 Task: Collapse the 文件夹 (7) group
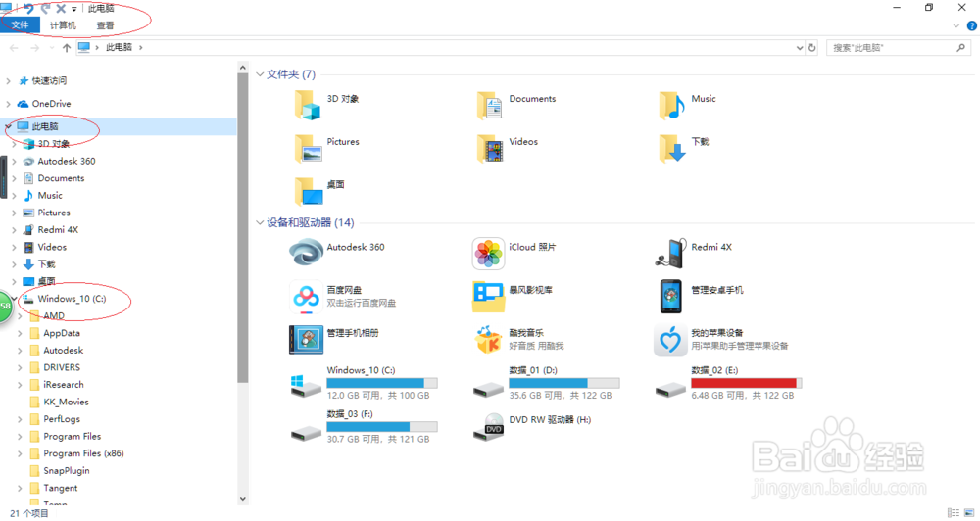tap(260, 74)
